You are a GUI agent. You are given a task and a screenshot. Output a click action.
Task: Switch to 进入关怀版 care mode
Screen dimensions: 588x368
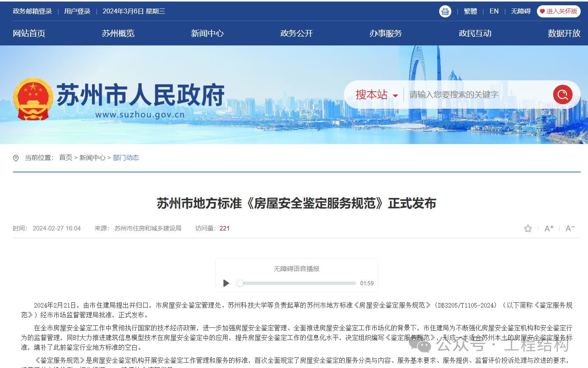(558, 11)
